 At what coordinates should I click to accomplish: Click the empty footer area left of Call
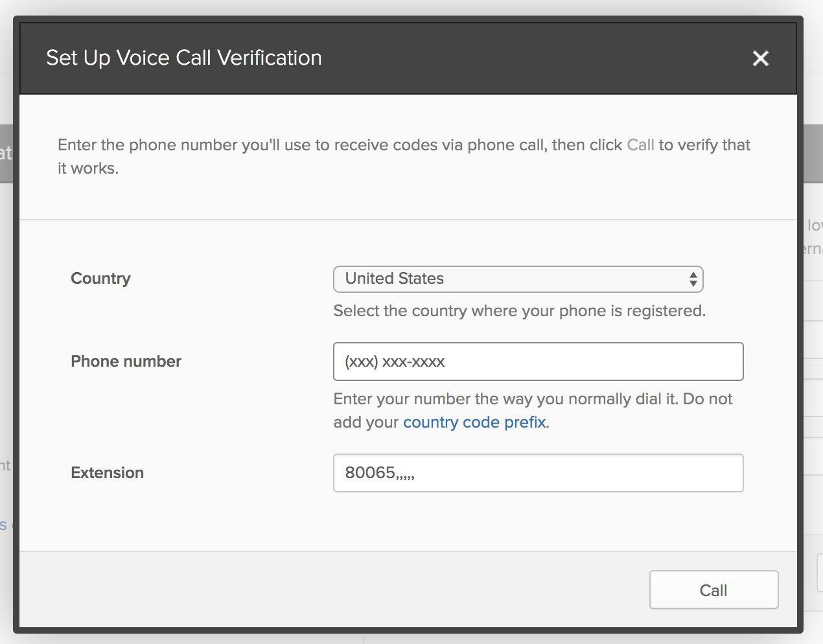point(324,590)
